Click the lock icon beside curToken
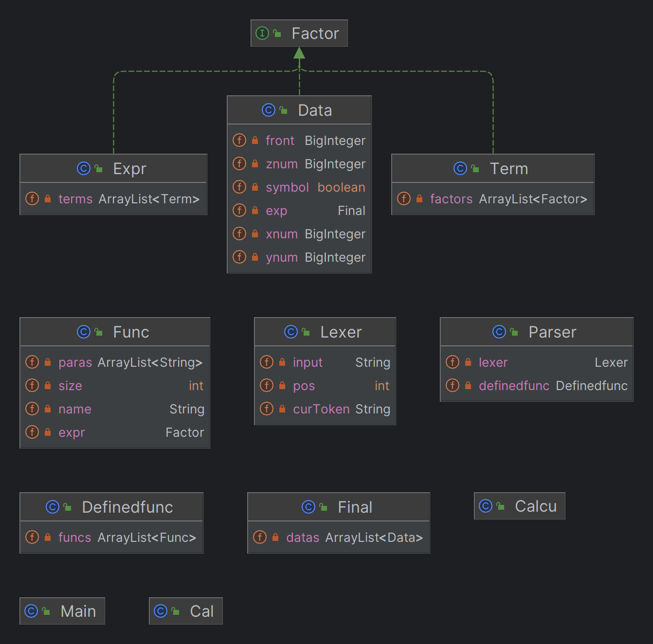Screen dimensions: 653x644 [282, 409]
